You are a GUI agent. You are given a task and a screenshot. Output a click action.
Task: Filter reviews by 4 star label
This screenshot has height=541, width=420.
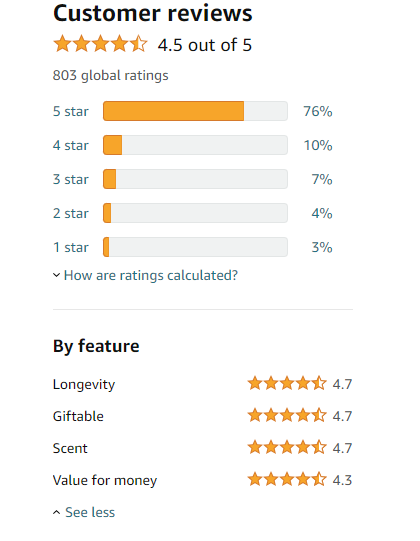click(71, 145)
